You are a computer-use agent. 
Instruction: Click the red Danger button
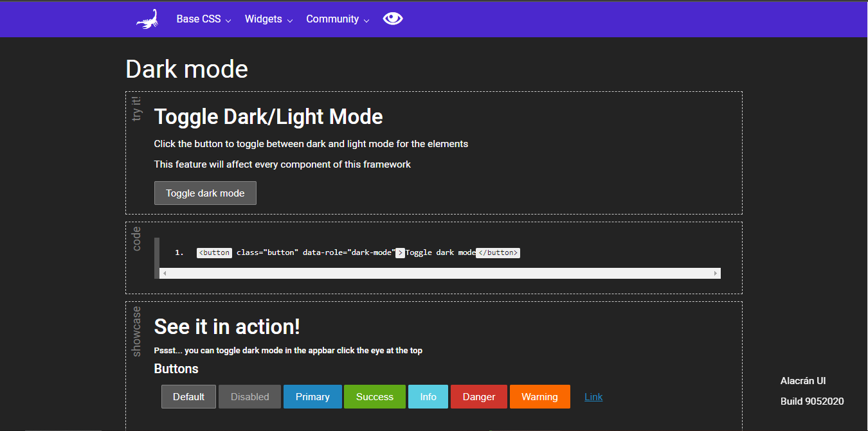479,396
